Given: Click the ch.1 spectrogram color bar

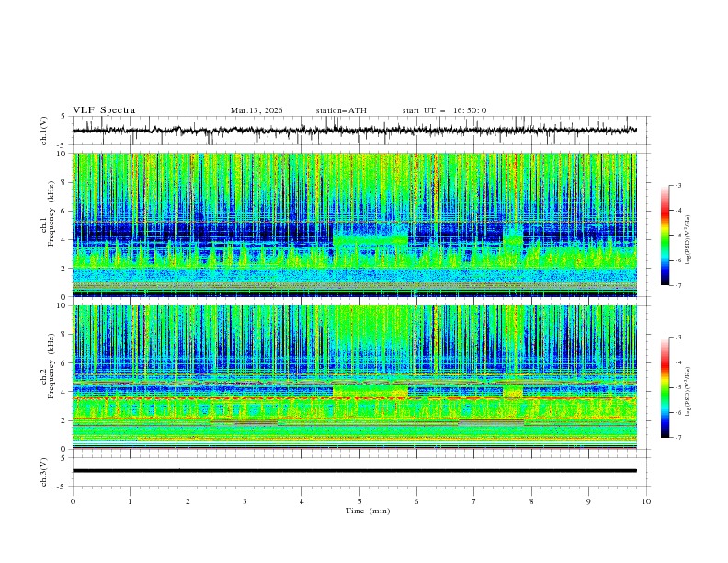Looking at the screenshot, I should [x=665, y=235].
